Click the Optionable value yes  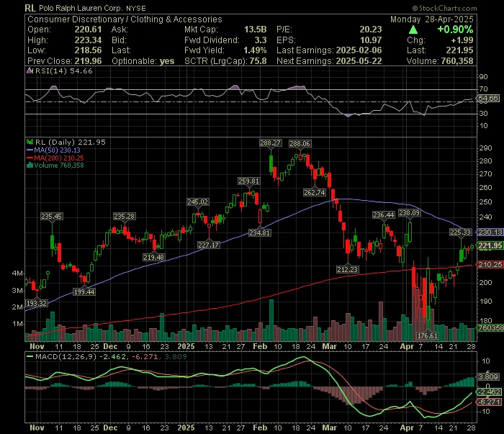[x=167, y=61]
